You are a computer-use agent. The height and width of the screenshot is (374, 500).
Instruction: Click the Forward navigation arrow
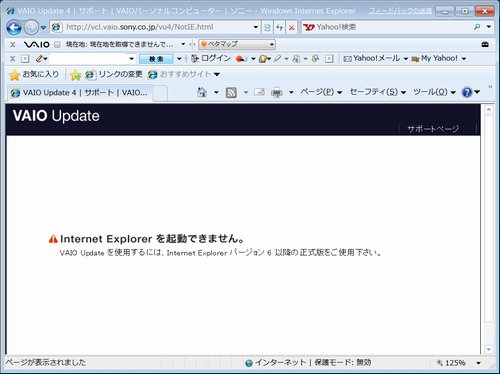pos(31,27)
